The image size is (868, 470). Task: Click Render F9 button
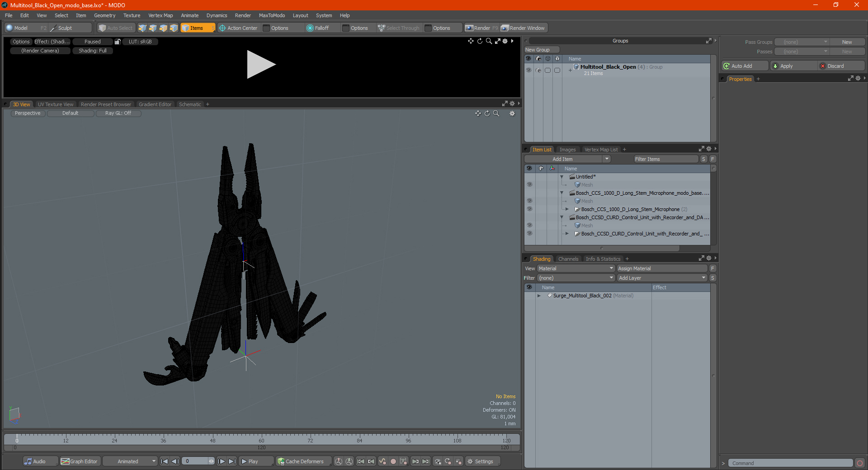click(x=481, y=28)
